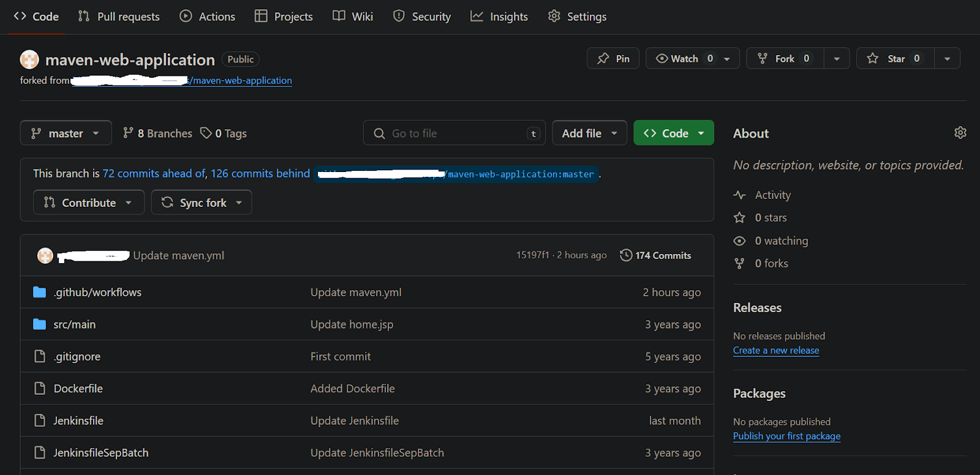Open the Wiki tab
The width and height of the screenshot is (980, 475).
[x=353, y=17]
